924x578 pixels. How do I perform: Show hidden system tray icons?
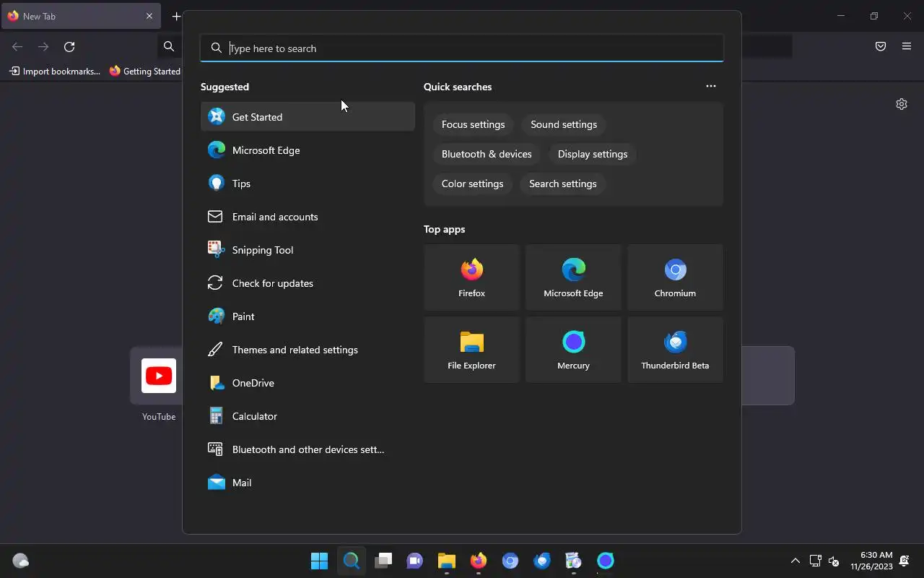(795, 561)
